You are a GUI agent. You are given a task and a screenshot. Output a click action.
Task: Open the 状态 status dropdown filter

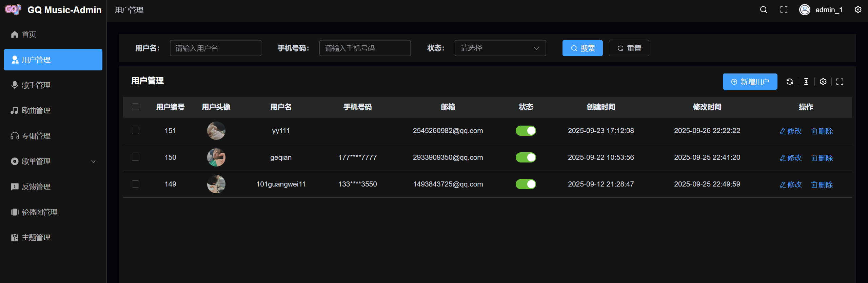coord(500,48)
